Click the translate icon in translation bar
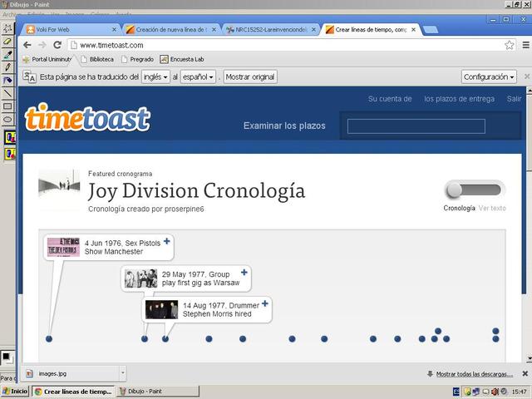The height and width of the screenshot is (399, 532). [29, 76]
